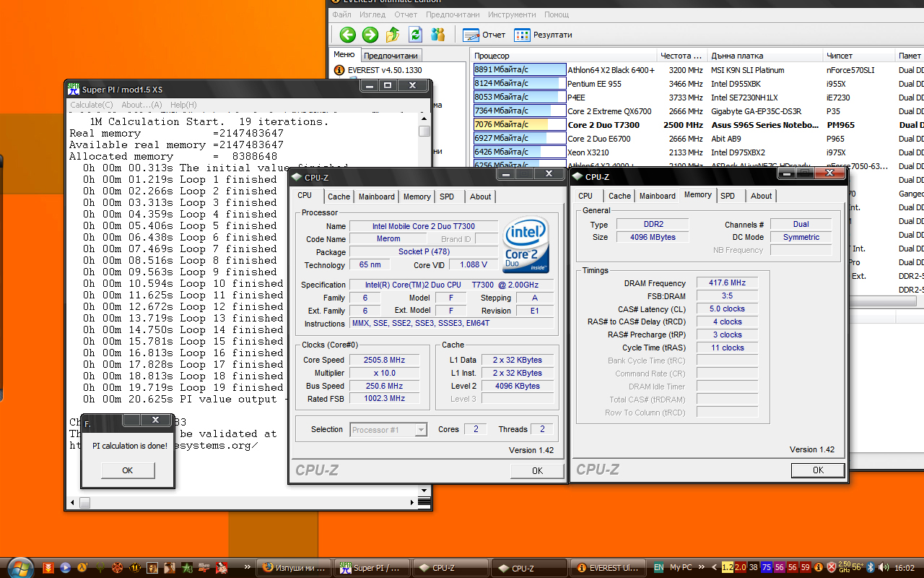Select the Athlon64 X2 Black 6400+ result row
Viewport: 924px width, 578px height.
click(698, 70)
